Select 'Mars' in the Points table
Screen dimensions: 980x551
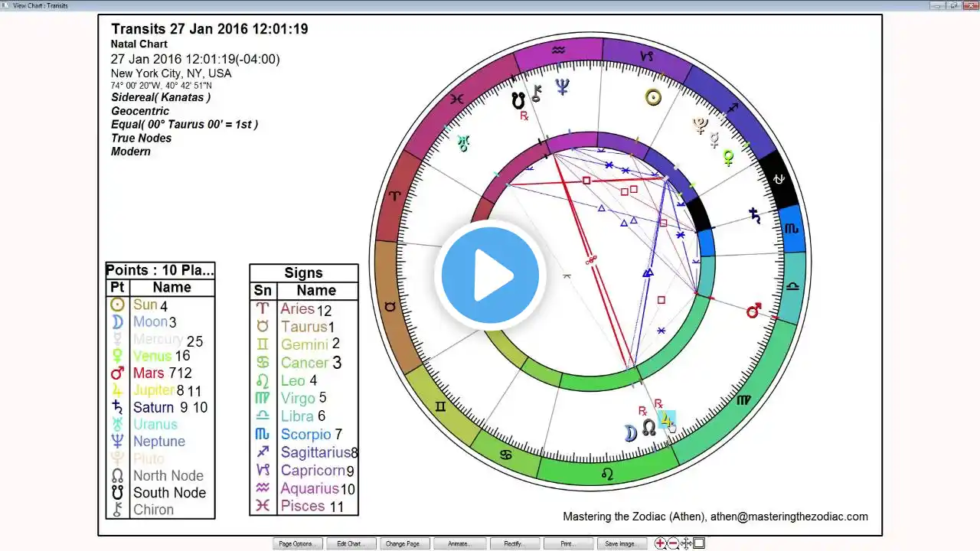point(149,373)
